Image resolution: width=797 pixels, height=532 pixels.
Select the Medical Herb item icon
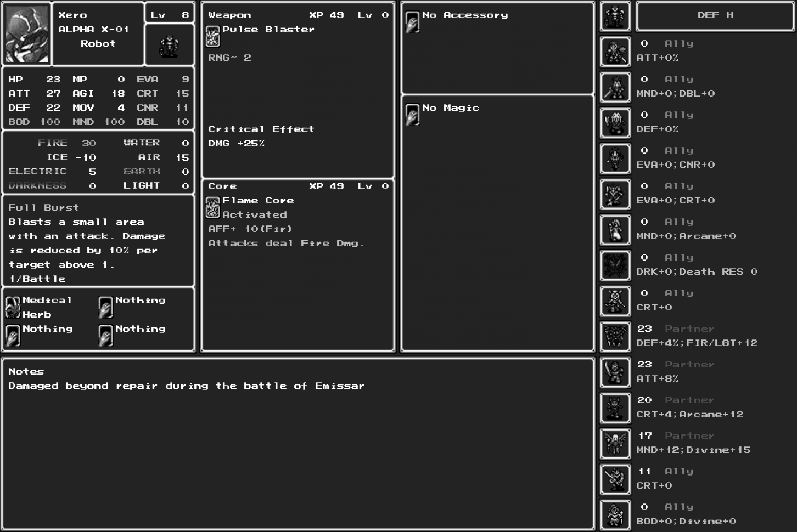pyautogui.click(x=13, y=307)
